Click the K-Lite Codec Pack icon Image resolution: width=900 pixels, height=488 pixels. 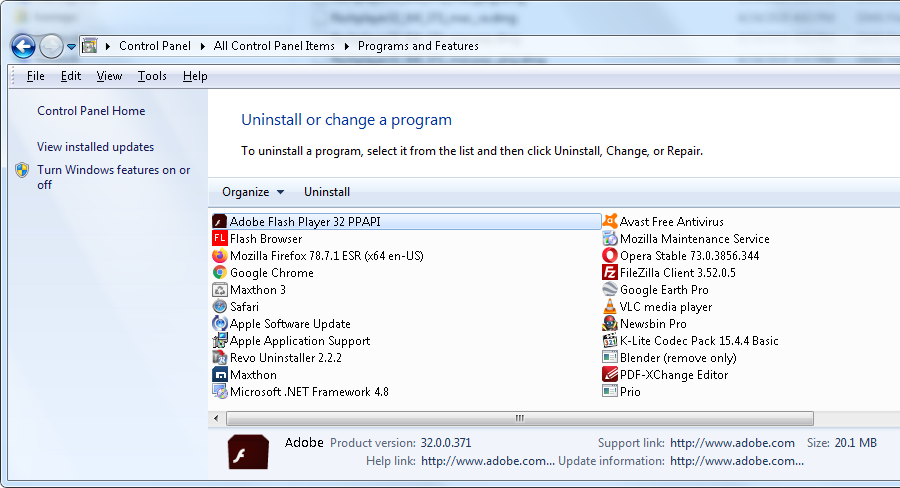[610, 340]
